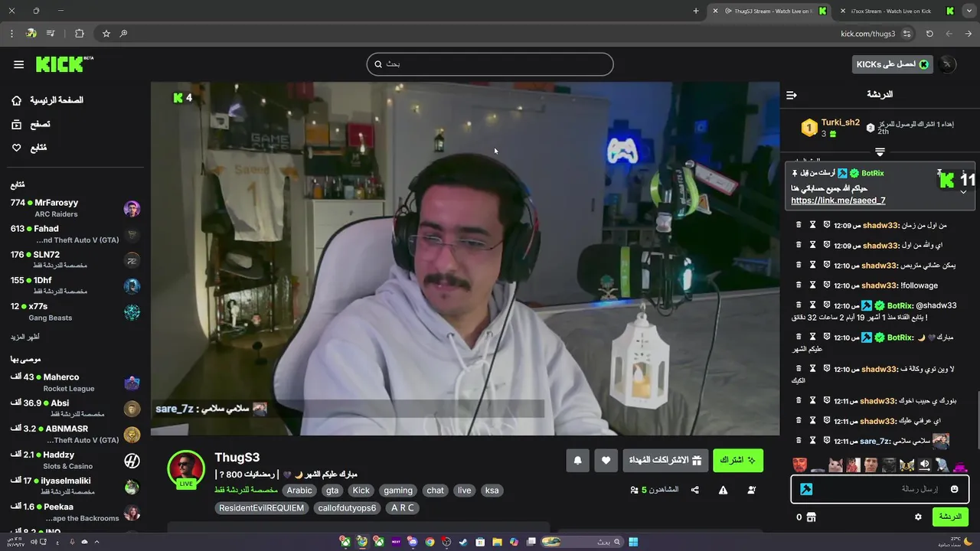Open the Browse sidebar entry
980x551 pixels.
coord(31,124)
